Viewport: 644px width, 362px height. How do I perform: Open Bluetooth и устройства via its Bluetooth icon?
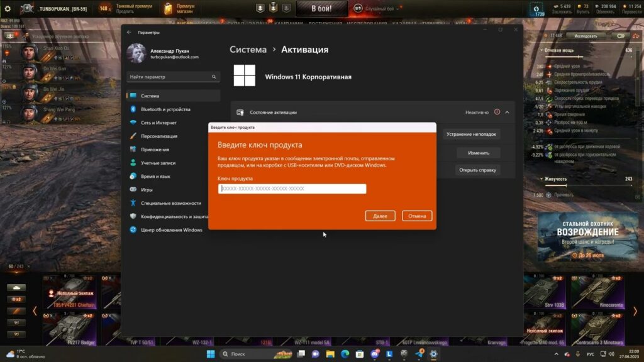(x=133, y=108)
